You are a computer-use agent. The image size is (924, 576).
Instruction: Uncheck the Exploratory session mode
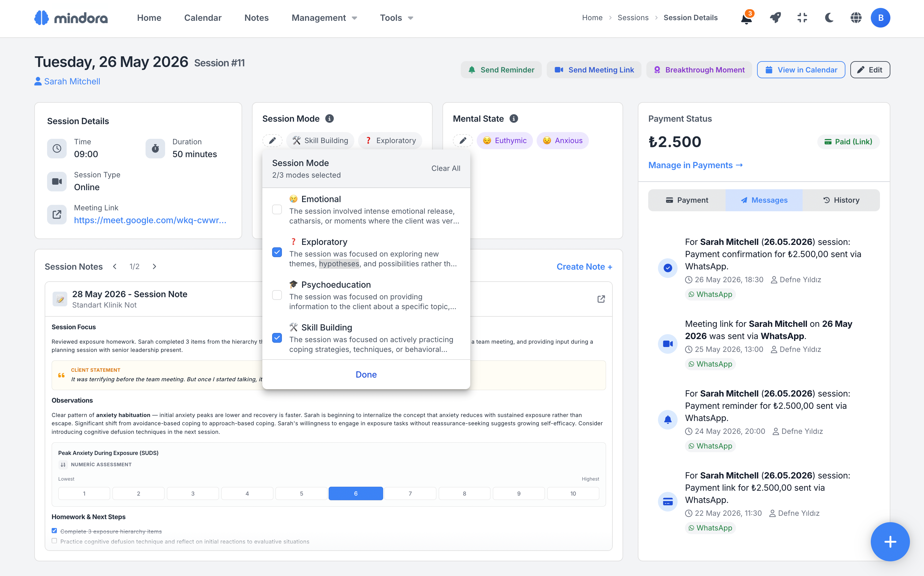[x=277, y=252]
